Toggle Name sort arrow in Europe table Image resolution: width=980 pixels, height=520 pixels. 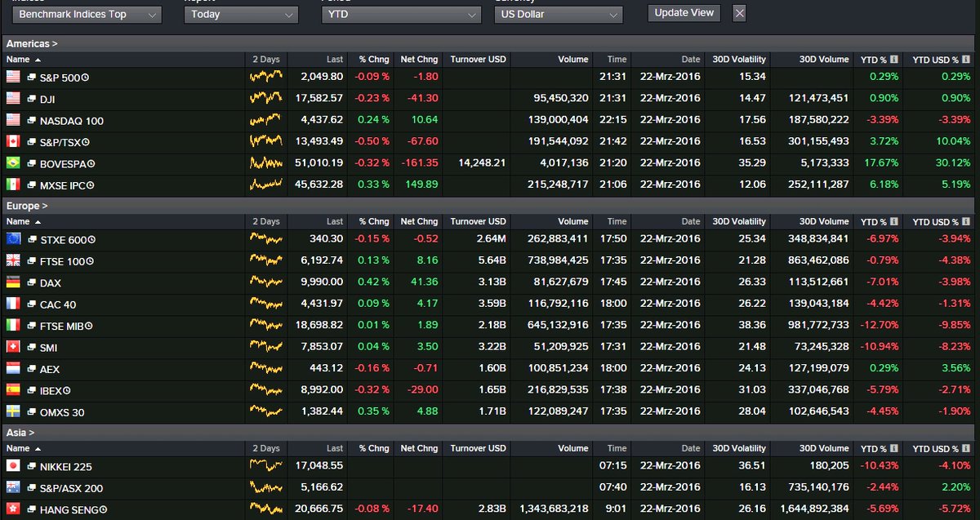pyautogui.click(x=38, y=222)
